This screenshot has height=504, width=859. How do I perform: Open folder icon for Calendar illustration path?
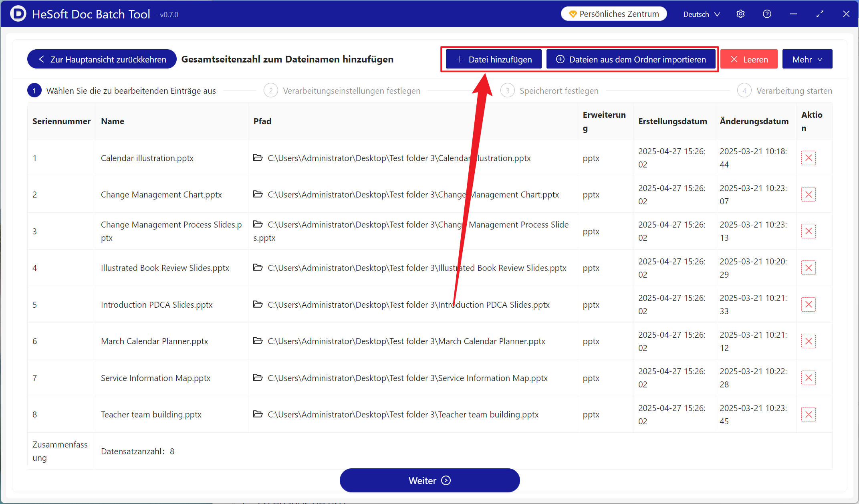(x=258, y=158)
